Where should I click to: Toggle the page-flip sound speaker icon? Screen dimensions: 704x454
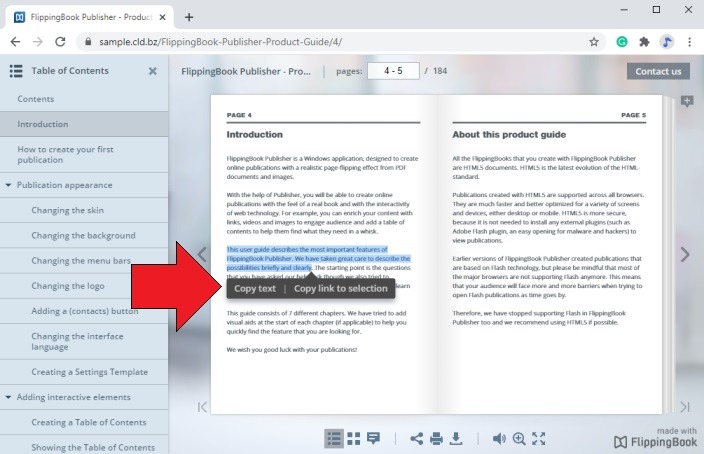499,438
